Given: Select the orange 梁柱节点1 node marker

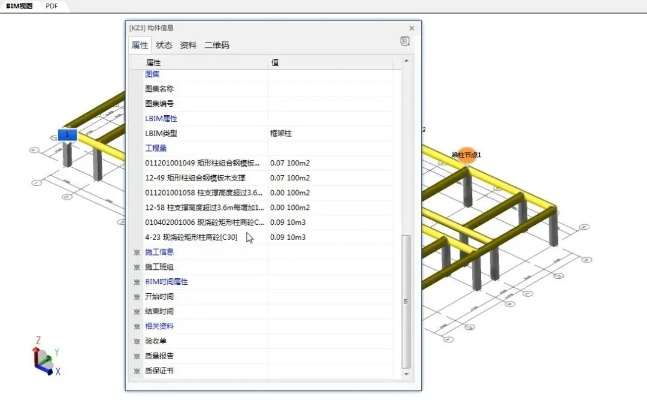Looking at the screenshot, I should pyautogui.click(x=467, y=155).
